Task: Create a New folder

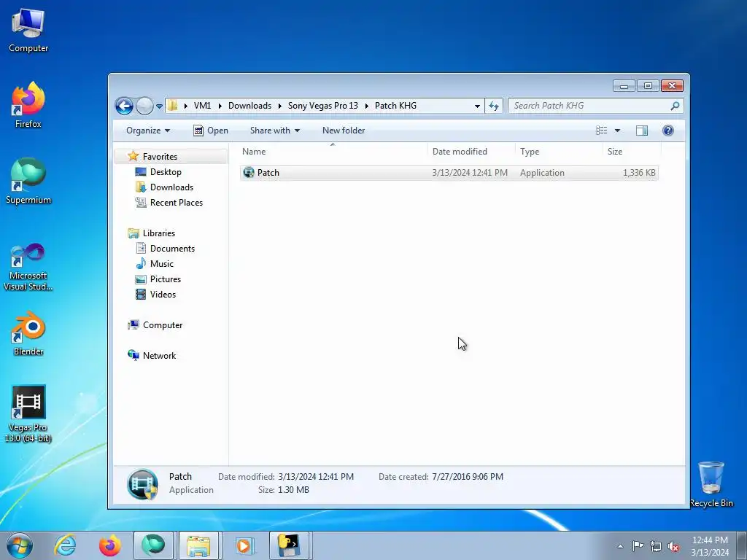Action: tap(344, 131)
